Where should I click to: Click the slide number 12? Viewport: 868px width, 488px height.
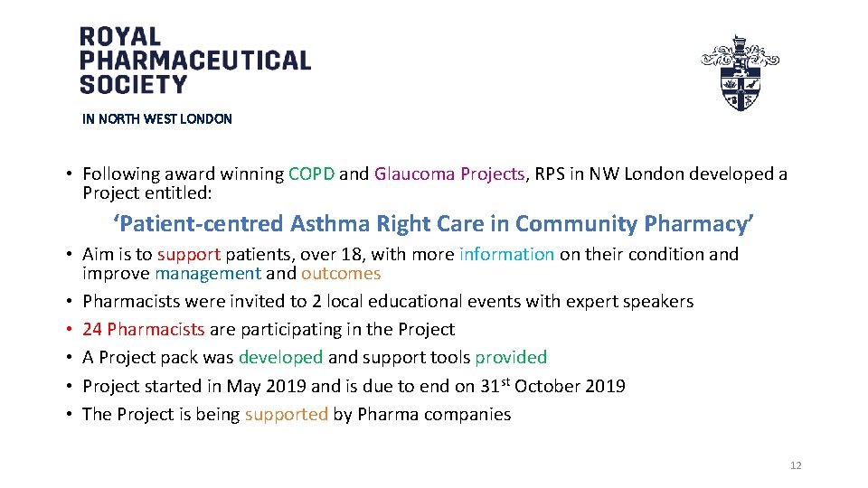click(x=796, y=465)
